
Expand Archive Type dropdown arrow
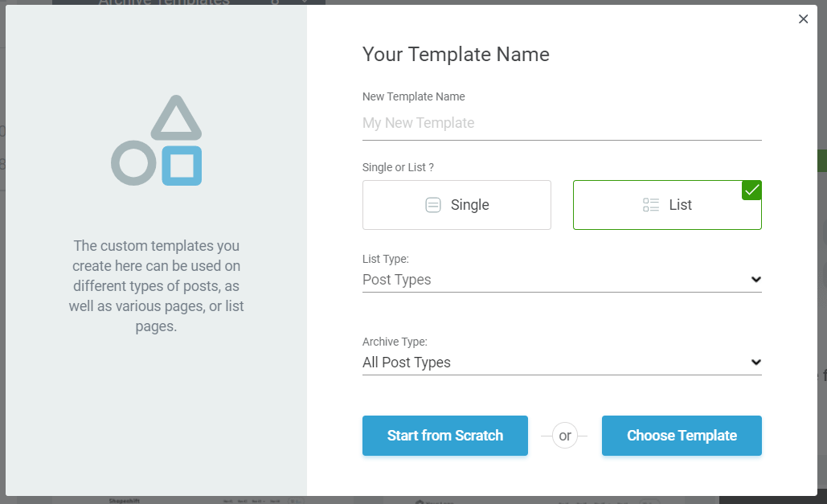click(755, 363)
